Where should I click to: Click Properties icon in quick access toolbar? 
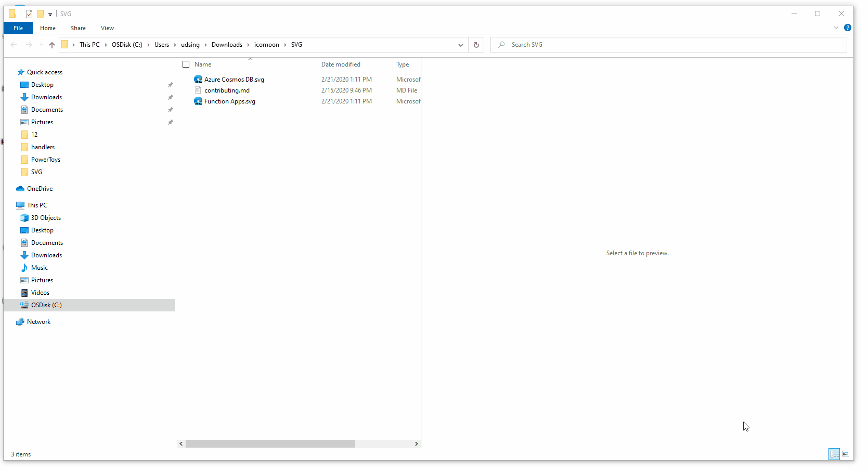point(29,14)
